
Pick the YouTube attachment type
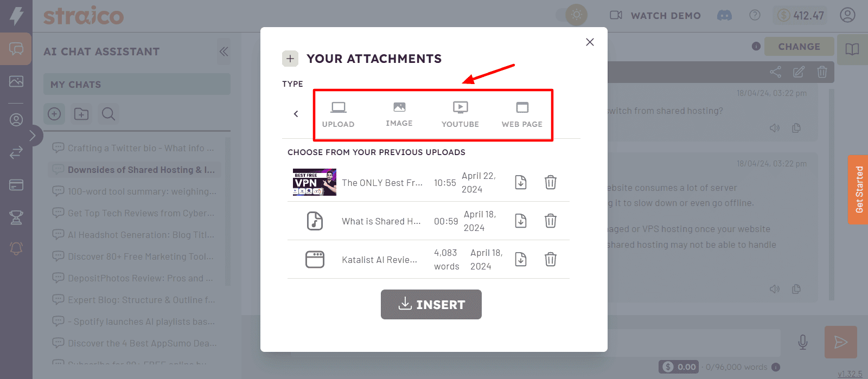(x=460, y=114)
